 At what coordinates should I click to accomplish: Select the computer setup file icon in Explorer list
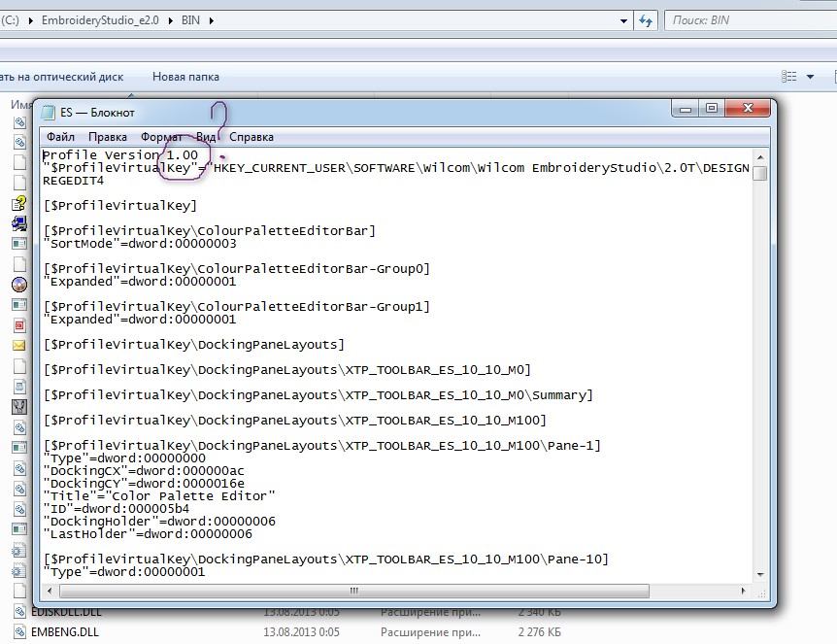click(19, 223)
